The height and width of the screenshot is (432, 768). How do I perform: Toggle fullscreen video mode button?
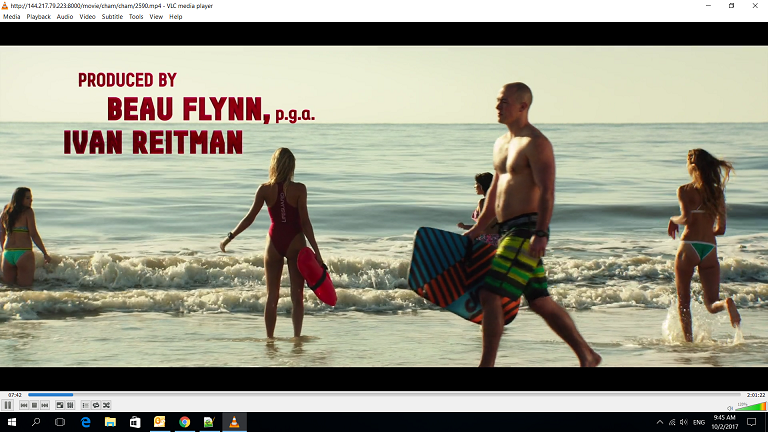60,405
